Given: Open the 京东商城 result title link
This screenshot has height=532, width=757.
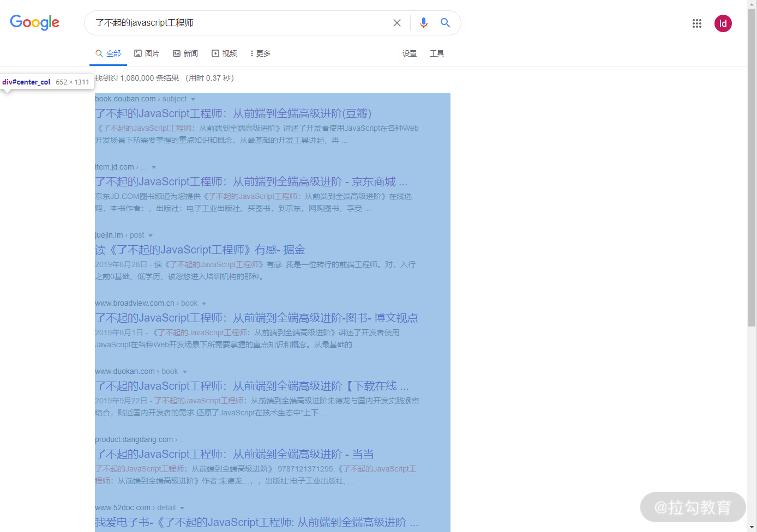Looking at the screenshot, I should coord(251,182).
